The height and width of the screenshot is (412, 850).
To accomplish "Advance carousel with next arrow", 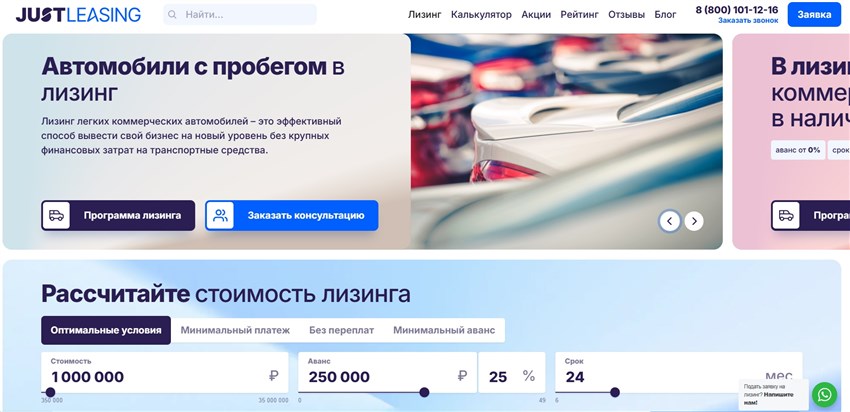I will (x=694, y=221).
